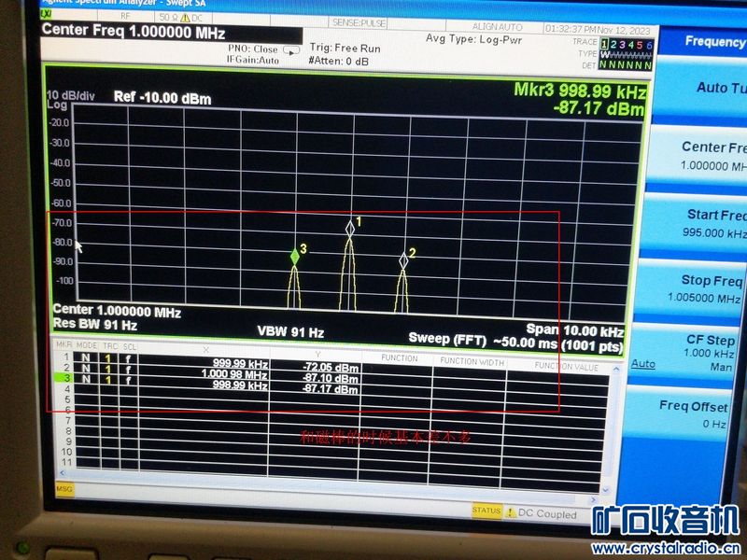Click the DC Coupled warning icon
Viewport: 747px width, 560px height.
click(511, 512)
